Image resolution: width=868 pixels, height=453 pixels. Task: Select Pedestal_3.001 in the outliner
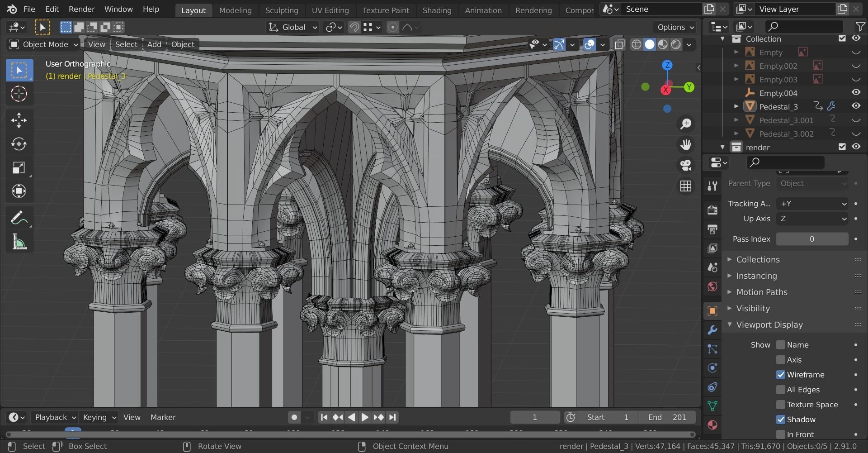786,120
